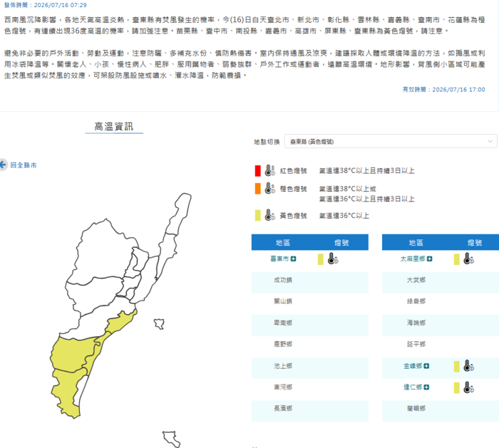Click 氣溫達38°C以上且持續3日以上 description
This screenshot has width=499, height=448.
click(366, 171)
